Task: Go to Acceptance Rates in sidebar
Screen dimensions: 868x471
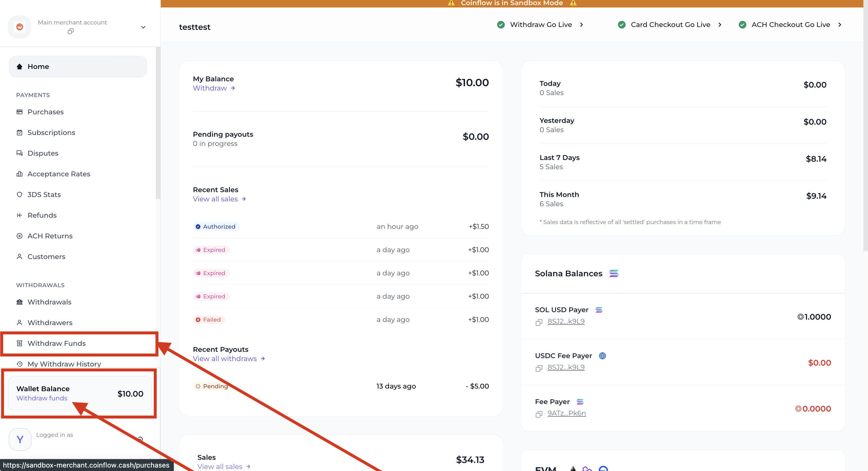Action: (59, 174)
